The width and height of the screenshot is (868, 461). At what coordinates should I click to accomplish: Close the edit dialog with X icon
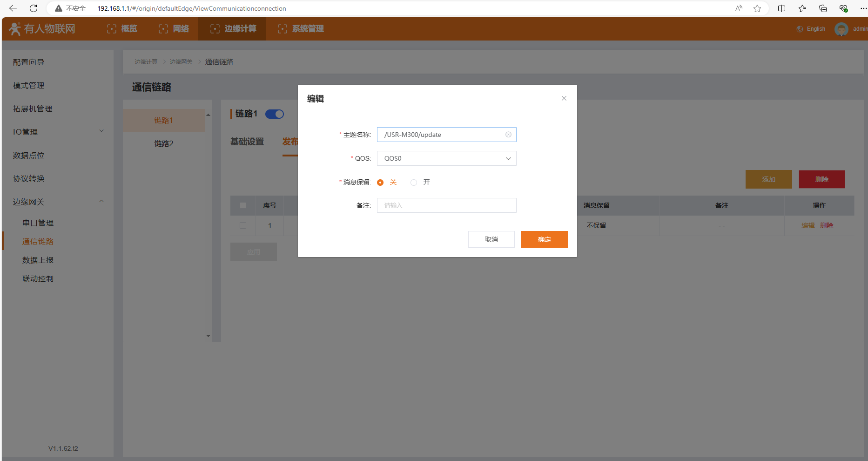[564, 98]
